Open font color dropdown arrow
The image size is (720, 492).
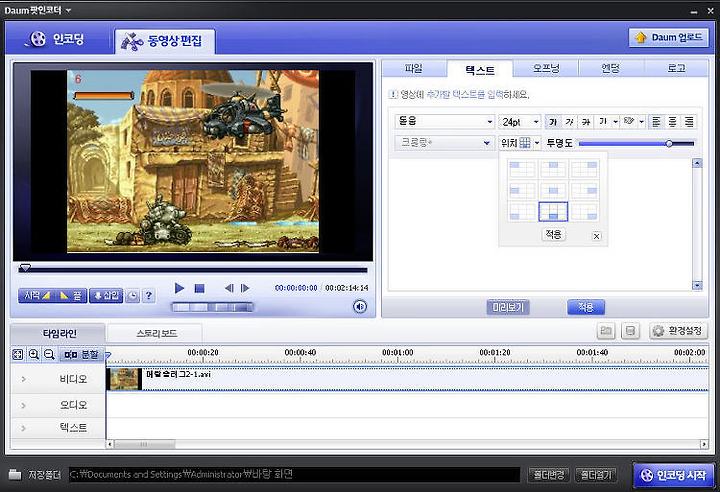click(x=615, y=121)
